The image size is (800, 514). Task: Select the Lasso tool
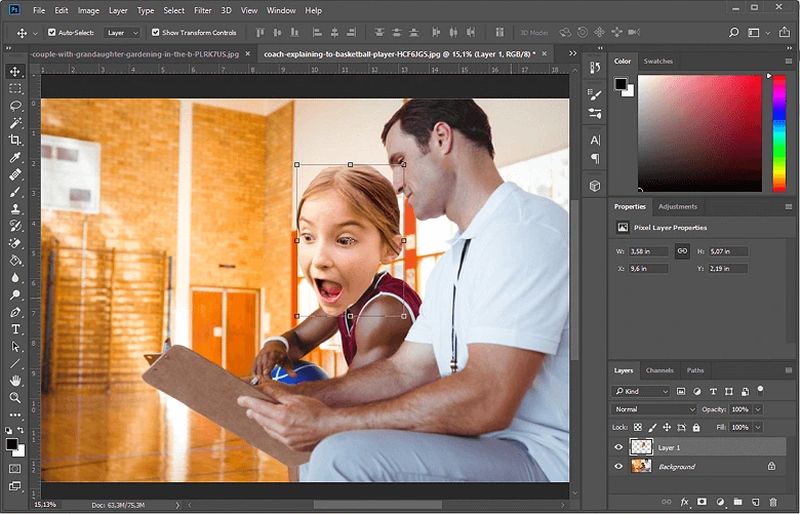[16, 105]
